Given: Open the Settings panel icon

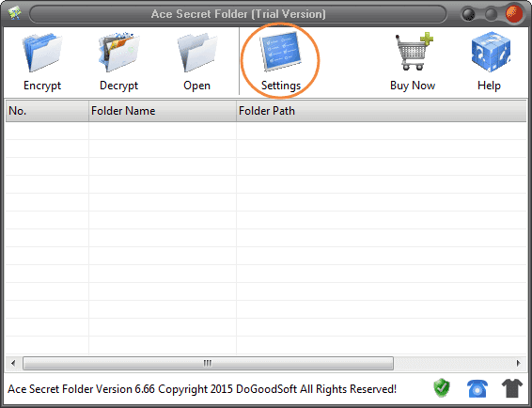Looking at the screenshot, I should 281,52.
